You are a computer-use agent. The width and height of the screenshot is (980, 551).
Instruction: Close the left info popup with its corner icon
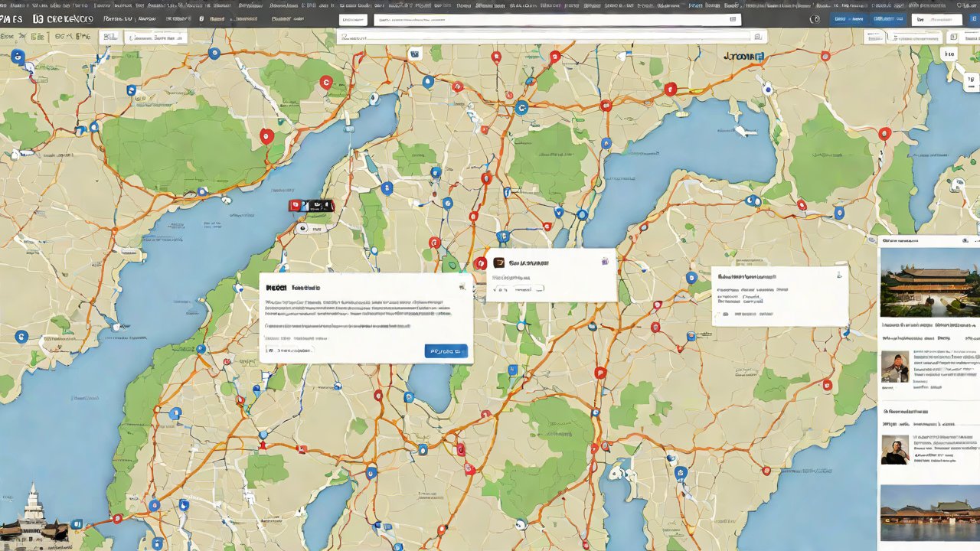[x=462, y=287]
